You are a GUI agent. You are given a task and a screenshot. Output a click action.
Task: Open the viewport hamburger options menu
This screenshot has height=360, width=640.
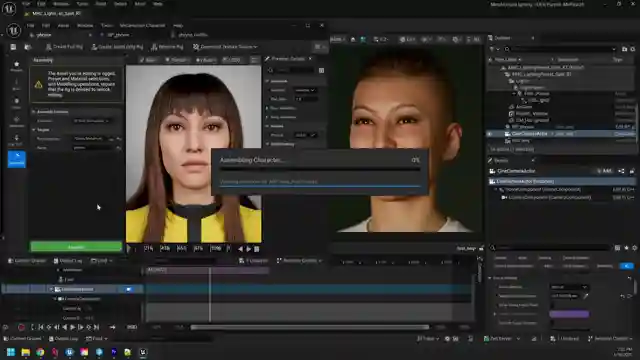tap(254, 60)
